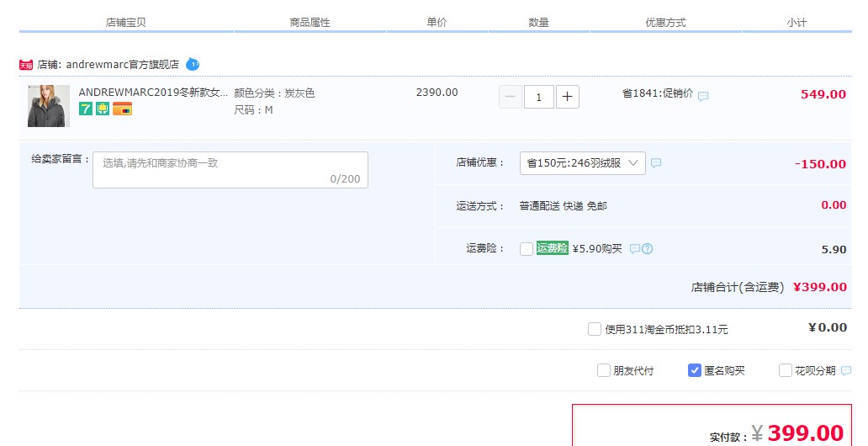Click the 尺码：M size text

pos(253,110)
